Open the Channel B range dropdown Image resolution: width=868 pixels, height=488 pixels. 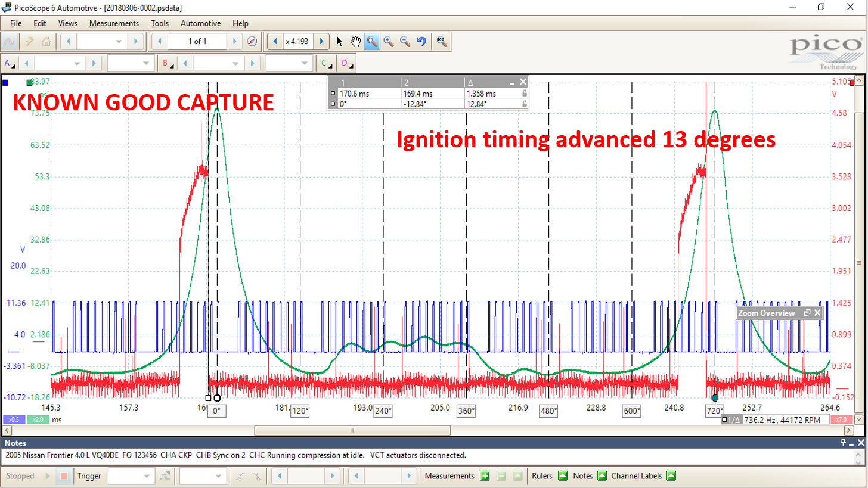coord(219,63)
